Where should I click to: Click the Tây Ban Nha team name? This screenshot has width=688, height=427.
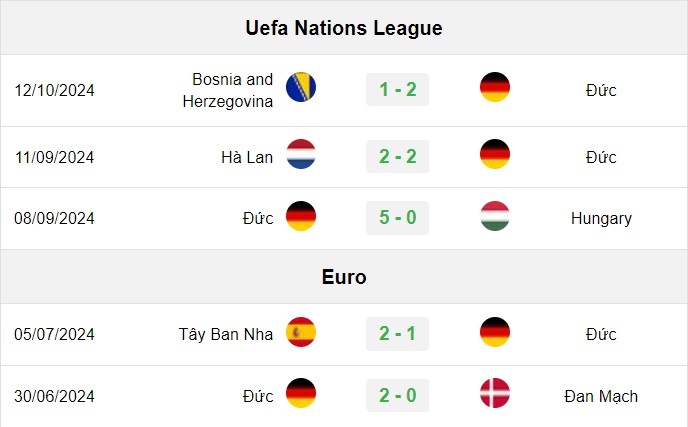(226, 334)
